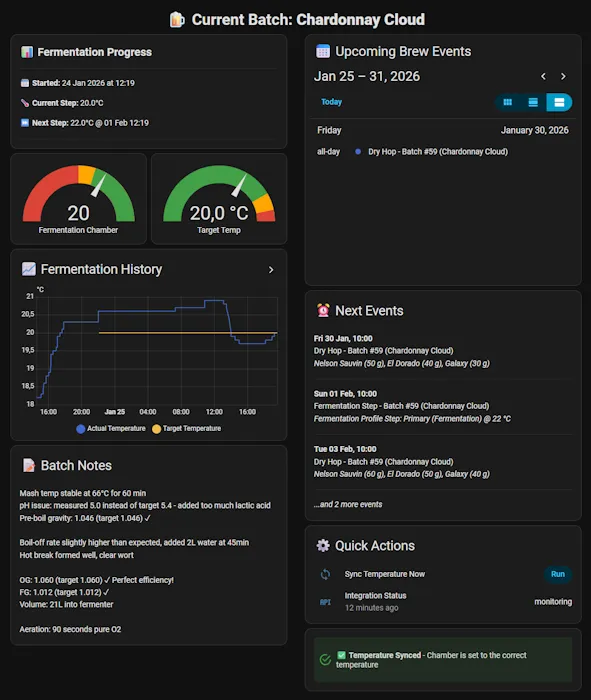The width and height of the screenshot is (591, 700).
Task: Click the pH issue note line
Action: [145, 505]
